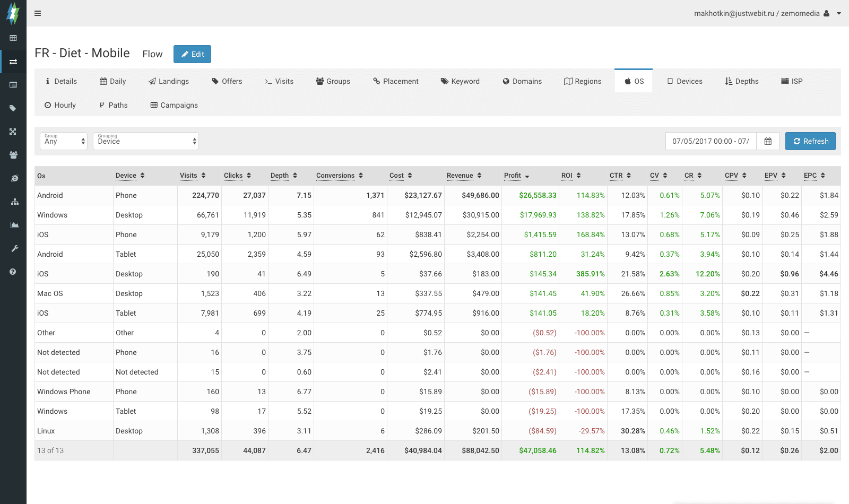The width and height of the screenshot is (849, 504).
Task: Click the Flow label beside campaign title
Action: point(152,54)
